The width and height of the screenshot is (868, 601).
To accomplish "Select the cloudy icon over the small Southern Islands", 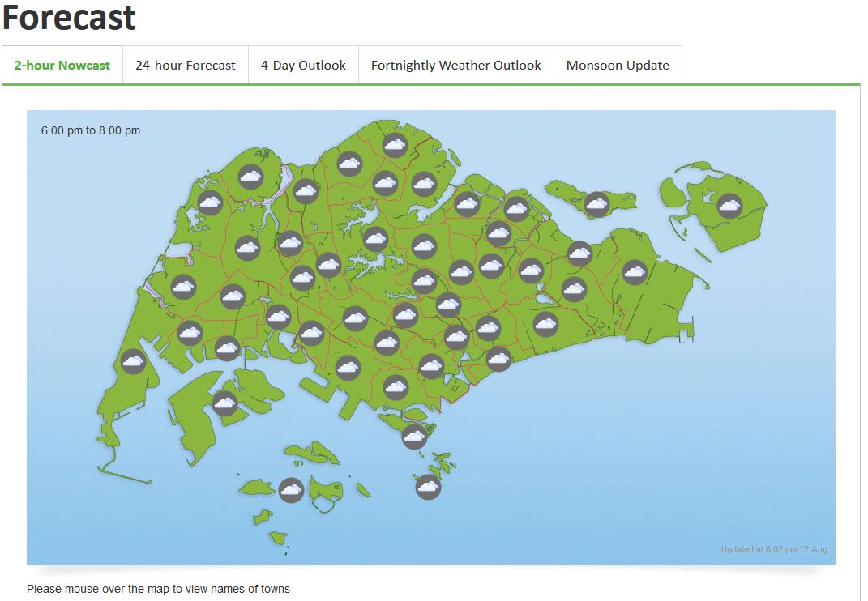I will 428,487.
